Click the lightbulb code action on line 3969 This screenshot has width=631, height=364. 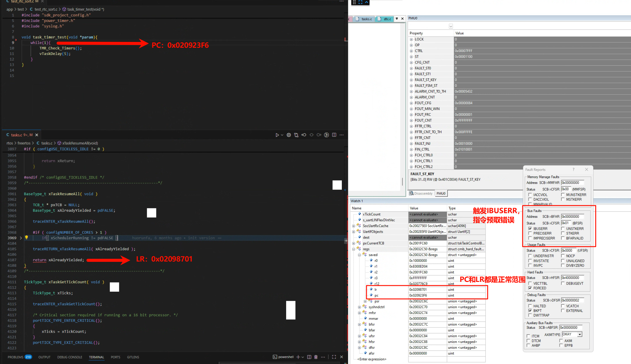(x=26, y=238)
